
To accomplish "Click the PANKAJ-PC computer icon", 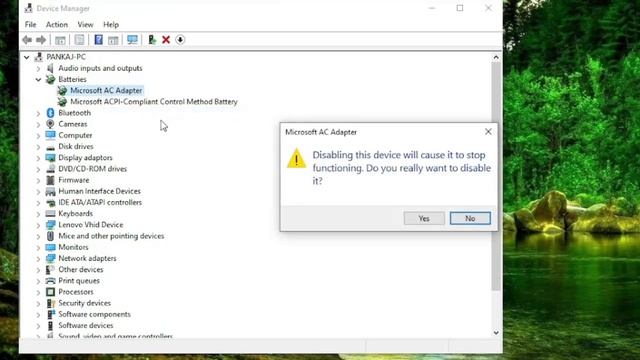I will [x=39, y=57].
